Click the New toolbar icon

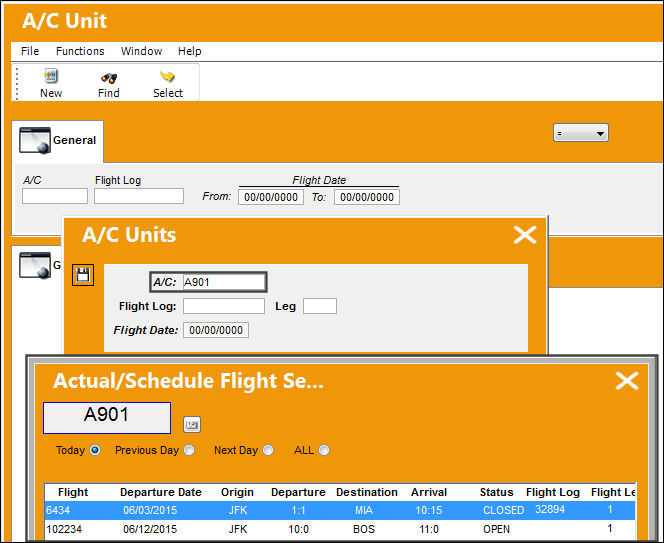[x=51, y=77]
